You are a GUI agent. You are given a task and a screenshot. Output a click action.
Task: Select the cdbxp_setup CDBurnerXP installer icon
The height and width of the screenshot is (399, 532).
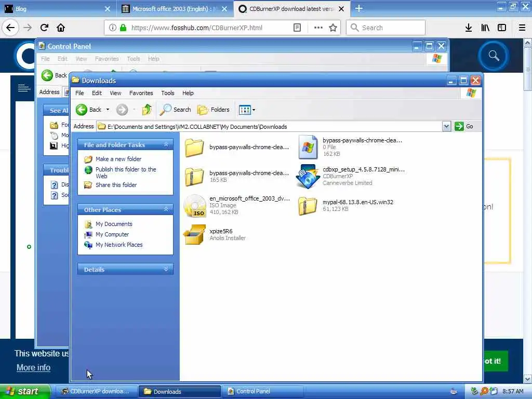[308, 176]
